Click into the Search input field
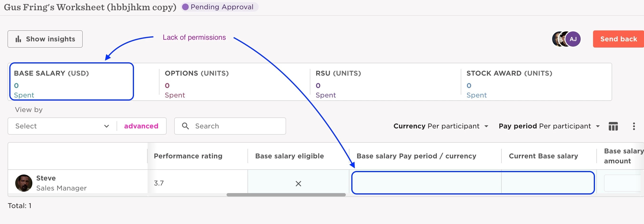Screen dimensions: 644x224 pos(230,126)
